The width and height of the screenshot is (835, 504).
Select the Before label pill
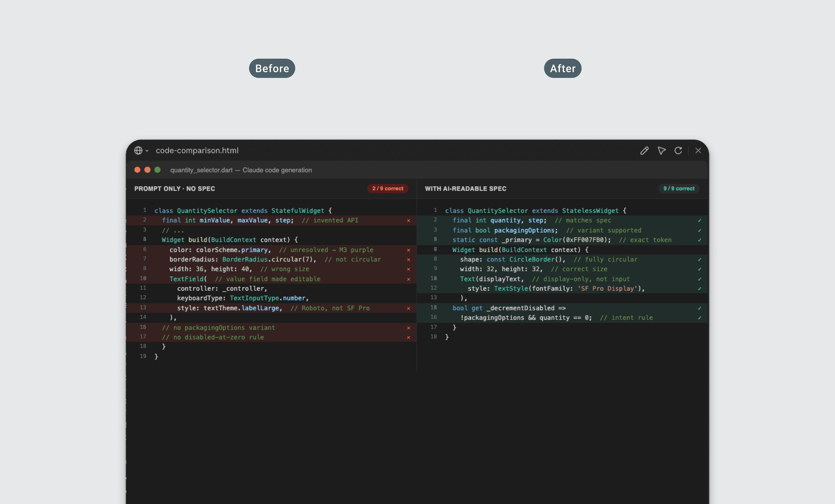tap(272, 69)
